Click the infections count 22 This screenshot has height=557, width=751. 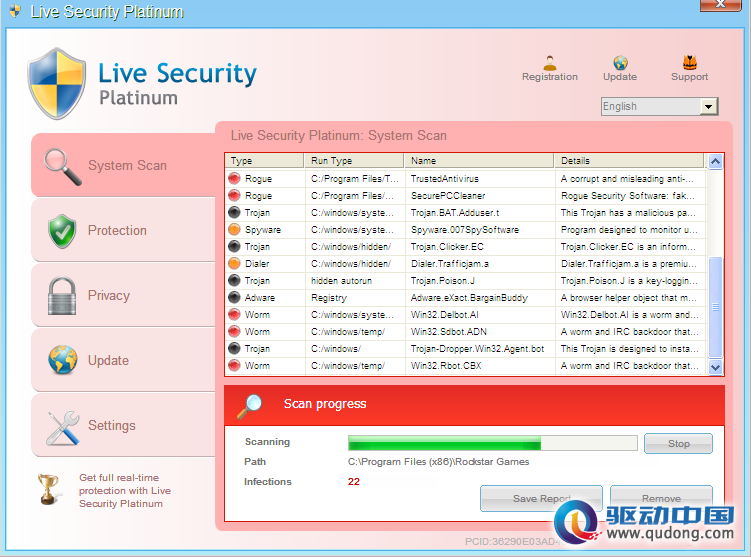[353, 481]
